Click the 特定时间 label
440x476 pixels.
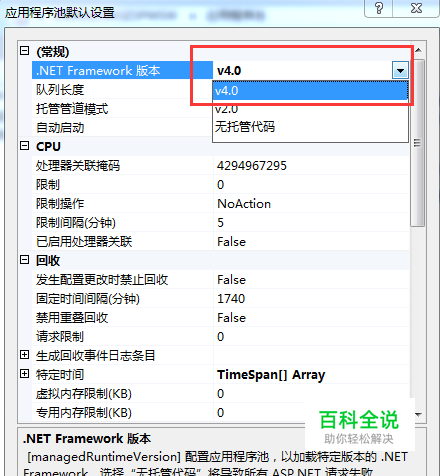click(x=60, y=375)
